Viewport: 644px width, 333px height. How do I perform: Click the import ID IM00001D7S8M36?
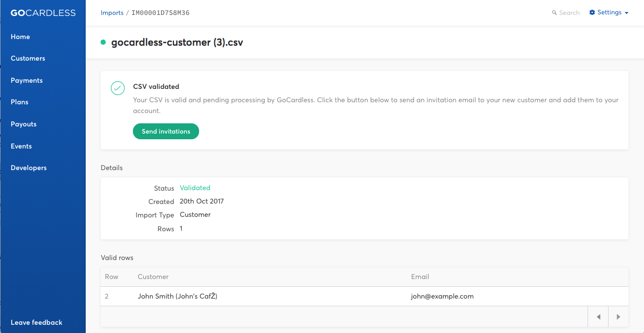coord(161,13)
